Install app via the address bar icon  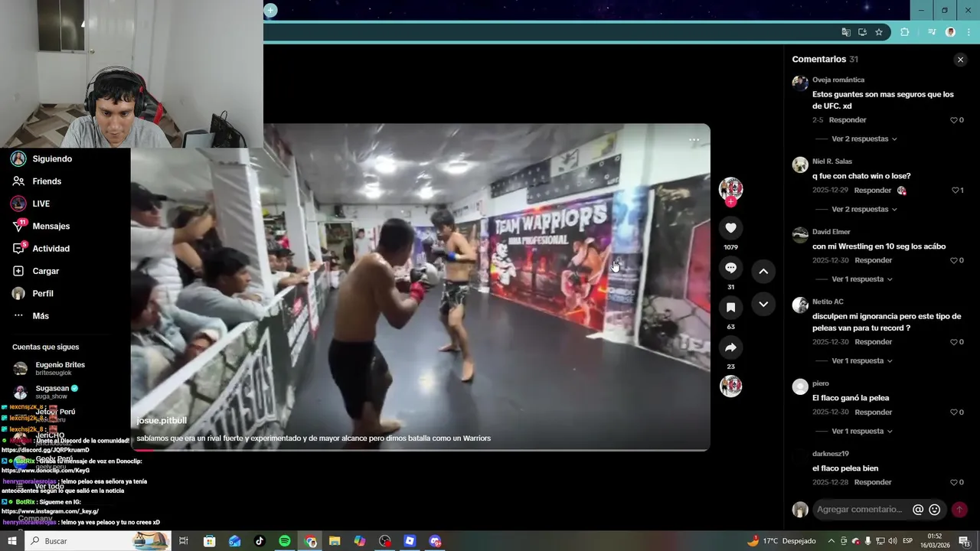click(x=862, y=32)
